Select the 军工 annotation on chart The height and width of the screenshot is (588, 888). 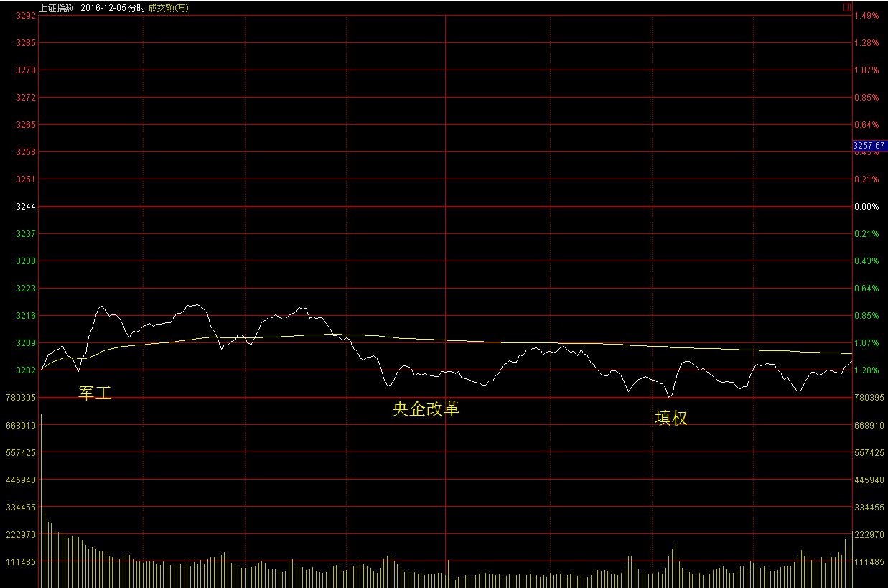pyautogui.click(x=95, y=393)
